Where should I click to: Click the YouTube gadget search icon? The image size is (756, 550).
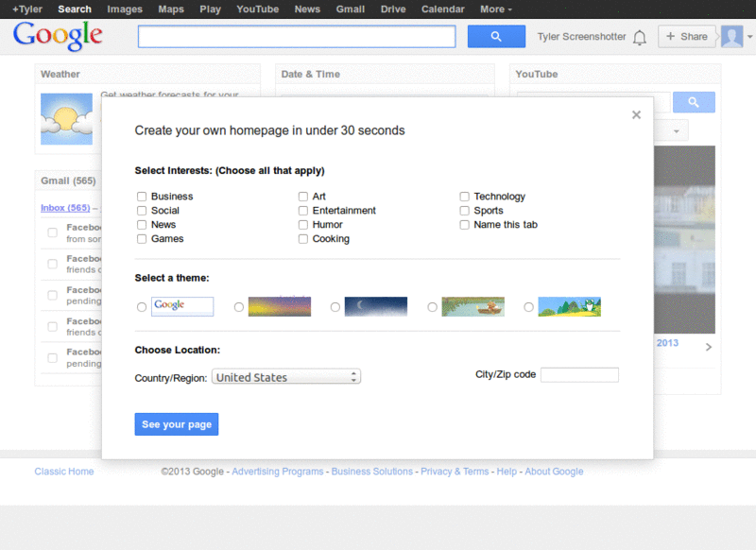[694, 102]
